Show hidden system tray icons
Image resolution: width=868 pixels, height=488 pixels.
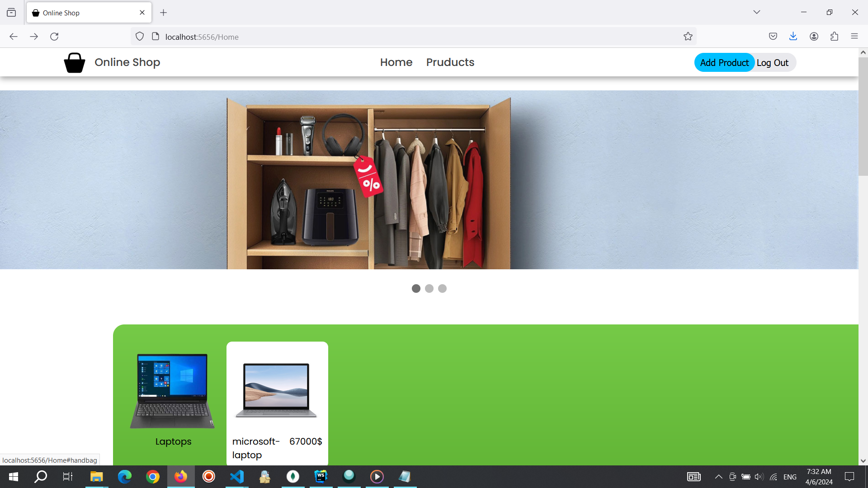point(718,477)
